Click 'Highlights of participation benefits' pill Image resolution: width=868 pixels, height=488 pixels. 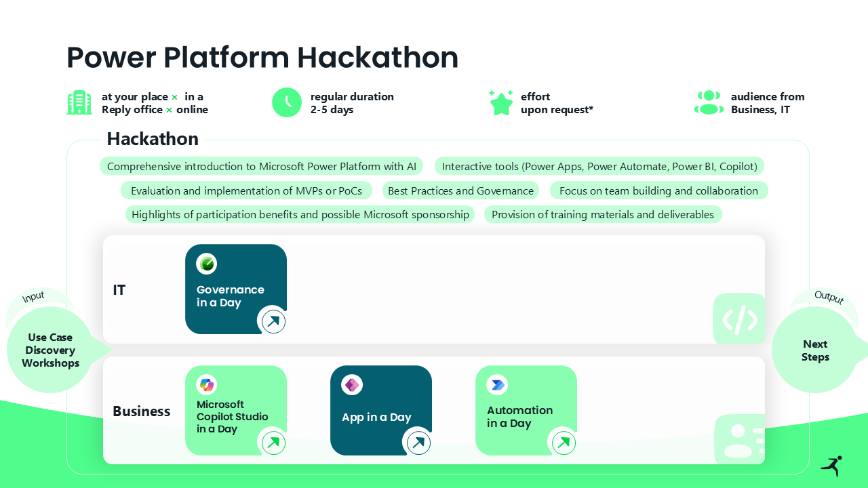[x=300, y=214]
